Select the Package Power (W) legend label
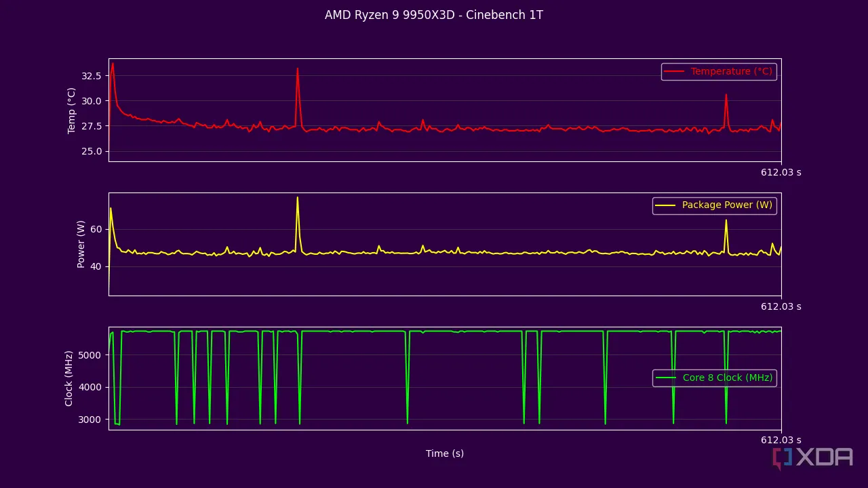 (727, 205)
